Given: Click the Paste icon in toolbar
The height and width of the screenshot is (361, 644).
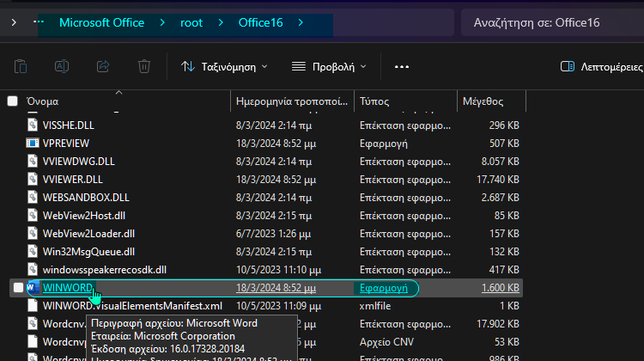Looking at the screenshot, I should [21, 66].
